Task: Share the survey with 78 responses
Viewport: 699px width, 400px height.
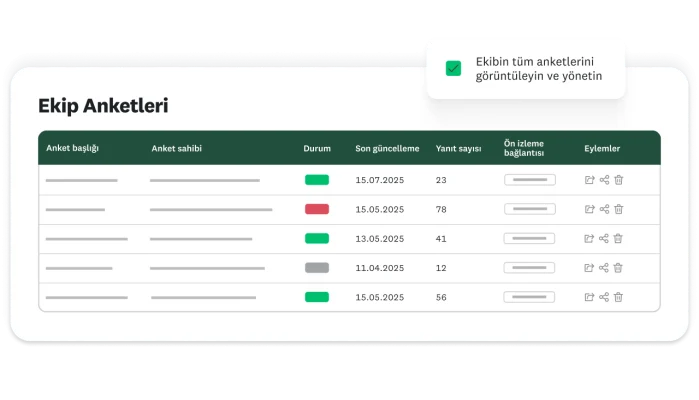Action: click(604, 209)
